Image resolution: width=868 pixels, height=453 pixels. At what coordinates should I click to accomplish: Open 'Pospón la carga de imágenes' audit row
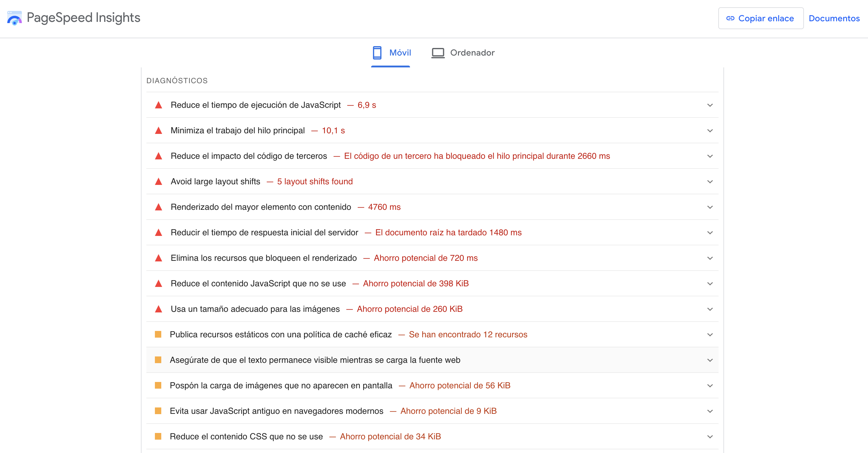(281, 385)
